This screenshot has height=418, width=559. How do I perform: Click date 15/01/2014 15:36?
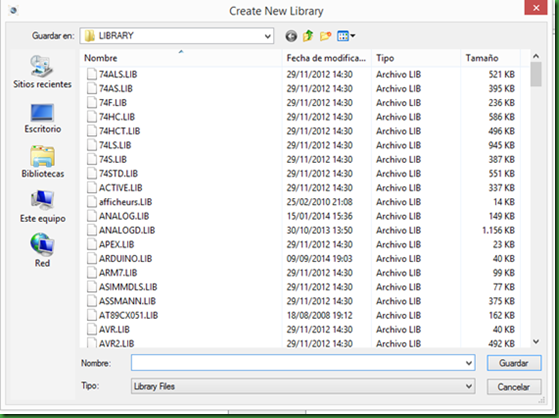[319, 216]
